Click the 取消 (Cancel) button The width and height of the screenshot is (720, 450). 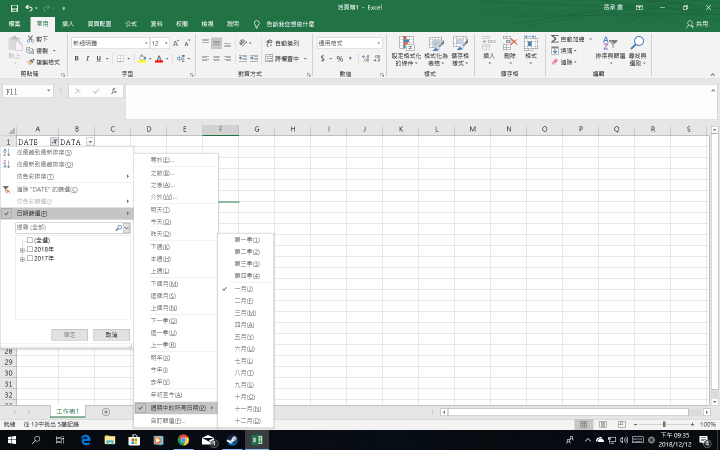click(x=111, y=335)
